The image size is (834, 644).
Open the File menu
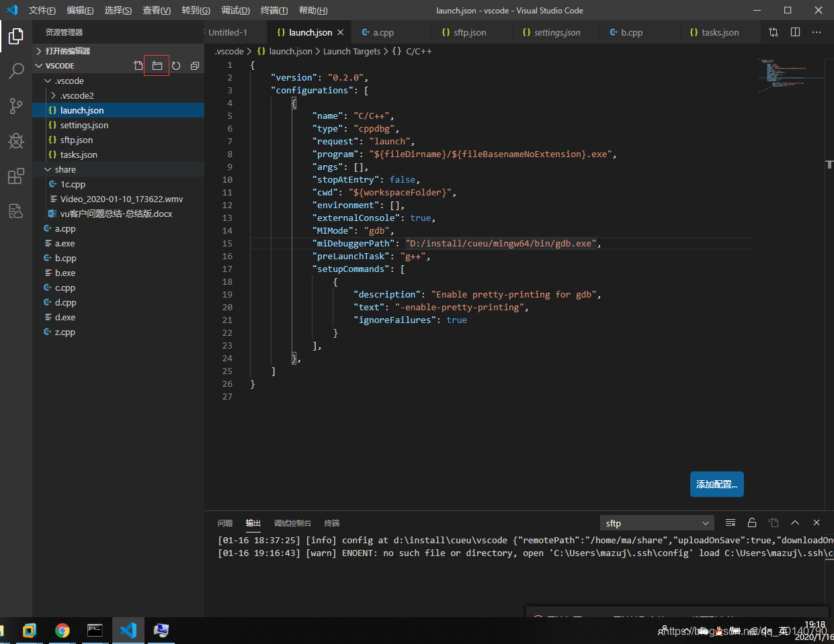[42, 10]
